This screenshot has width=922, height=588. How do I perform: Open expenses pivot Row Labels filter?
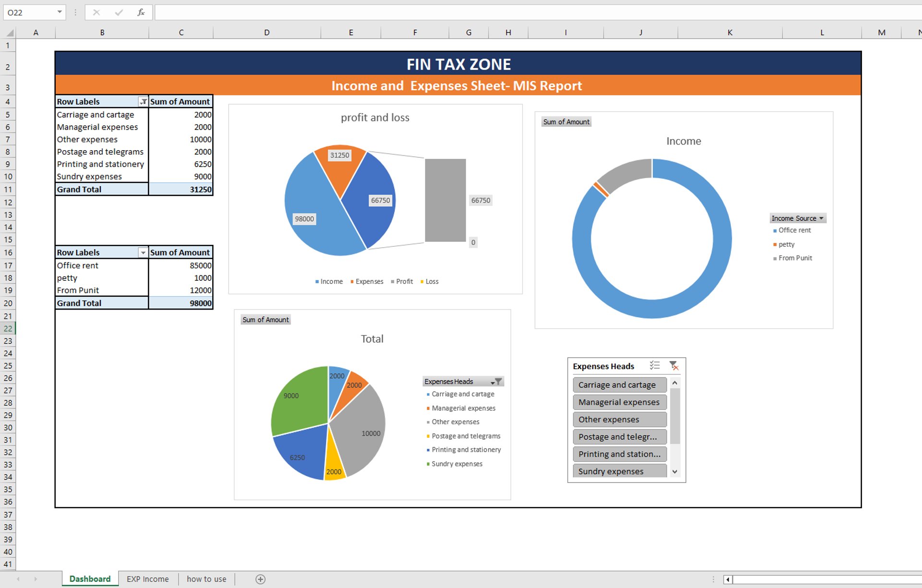143,102
